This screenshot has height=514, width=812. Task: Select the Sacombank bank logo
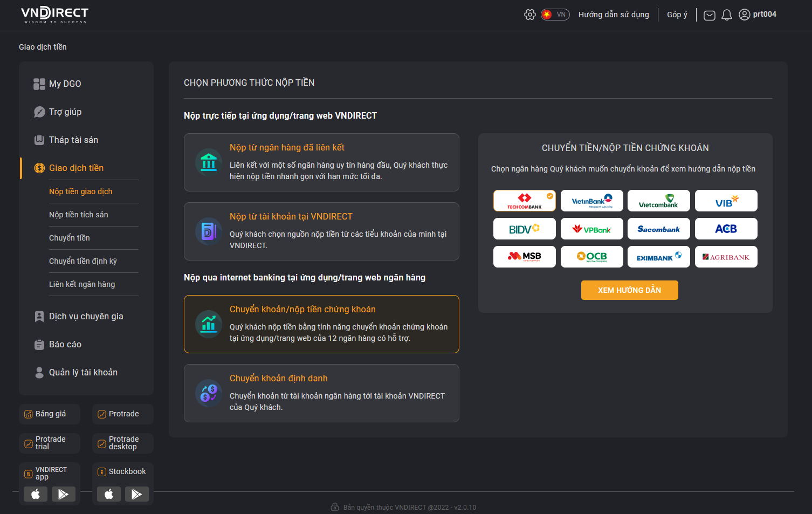pyautogui.click(x=659, y=229)
